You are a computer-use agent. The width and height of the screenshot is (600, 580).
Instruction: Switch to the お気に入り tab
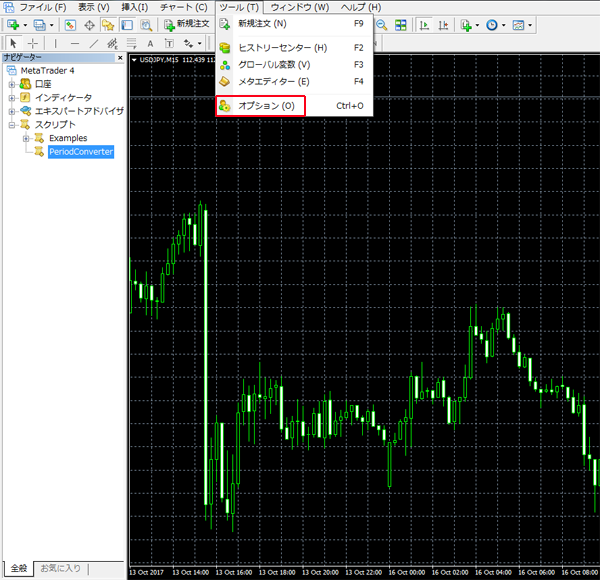click(62, 569)
